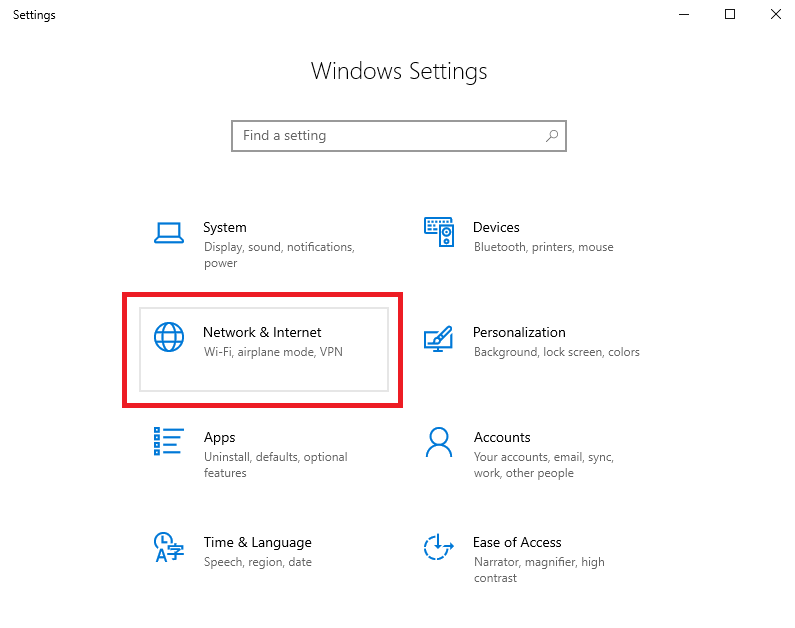Open the Accounts settings label

(502, 437)
